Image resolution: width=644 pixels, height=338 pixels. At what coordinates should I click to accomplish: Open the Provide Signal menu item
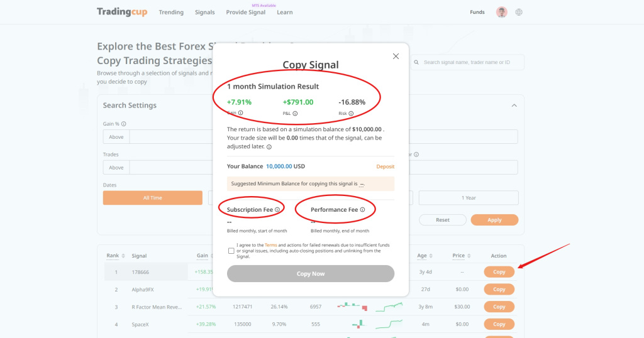[x=245, y=12]
